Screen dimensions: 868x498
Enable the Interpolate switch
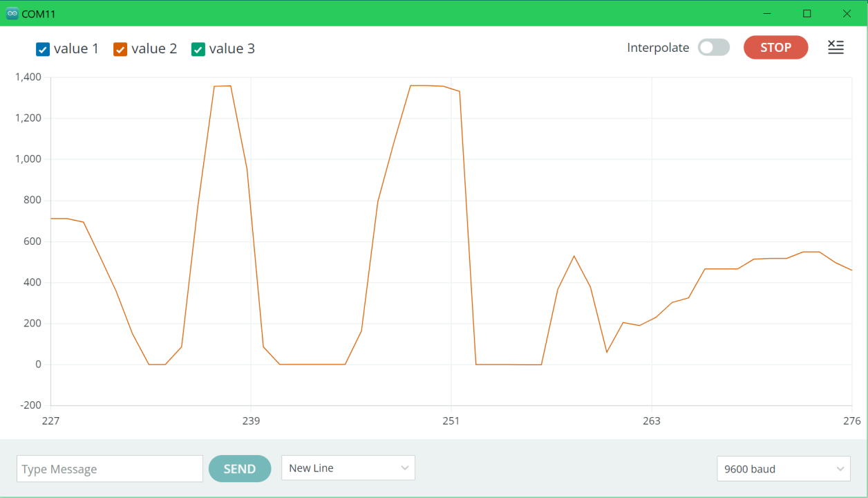(x=713, y=48)
